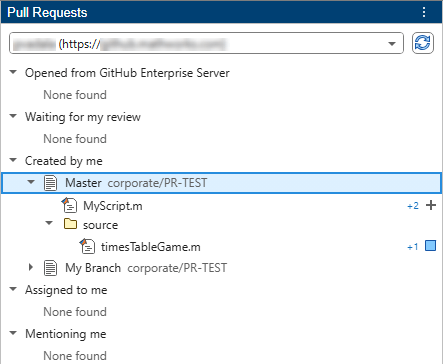Click 'Opened from GitHub Enterprise Server' heading

[127, 73]
